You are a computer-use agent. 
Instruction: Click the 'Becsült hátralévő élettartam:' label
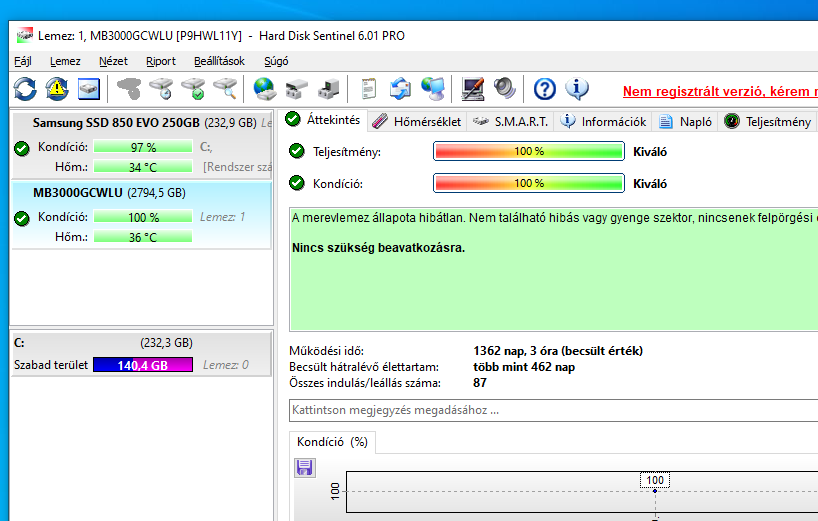click(x=364, y=367)
